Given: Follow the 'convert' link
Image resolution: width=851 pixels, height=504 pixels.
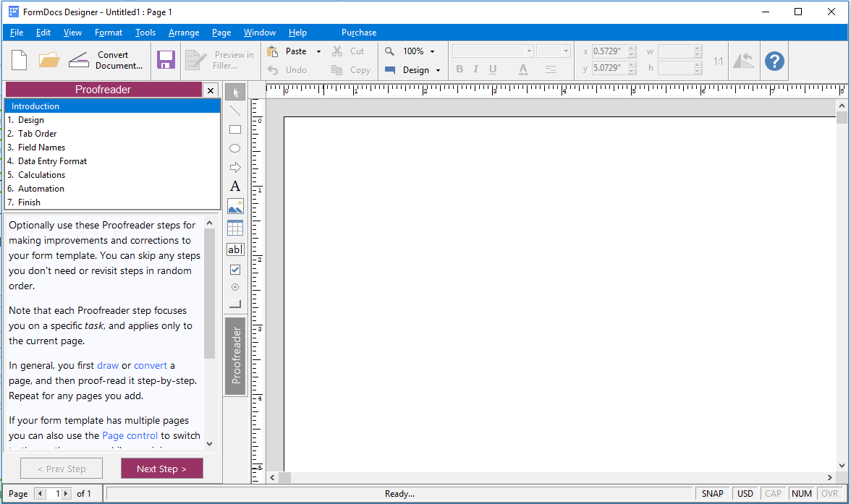Looking at the screenshot, I should (x=151, y=366).
